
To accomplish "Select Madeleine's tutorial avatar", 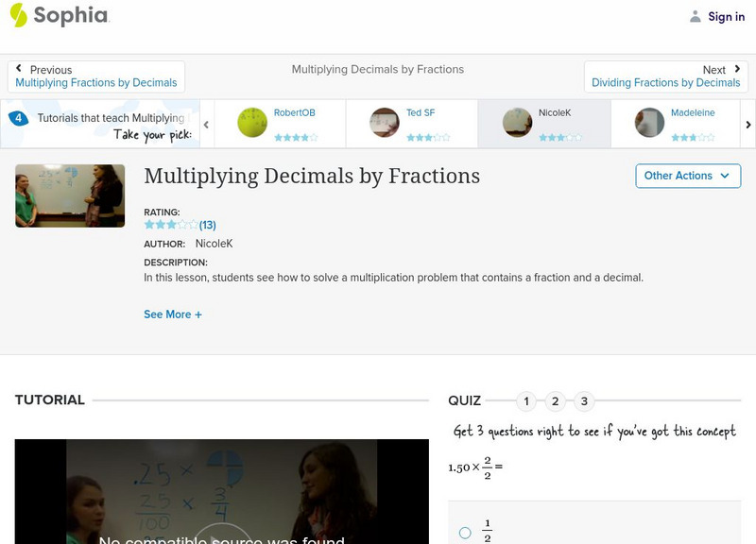I will point(649,123).
